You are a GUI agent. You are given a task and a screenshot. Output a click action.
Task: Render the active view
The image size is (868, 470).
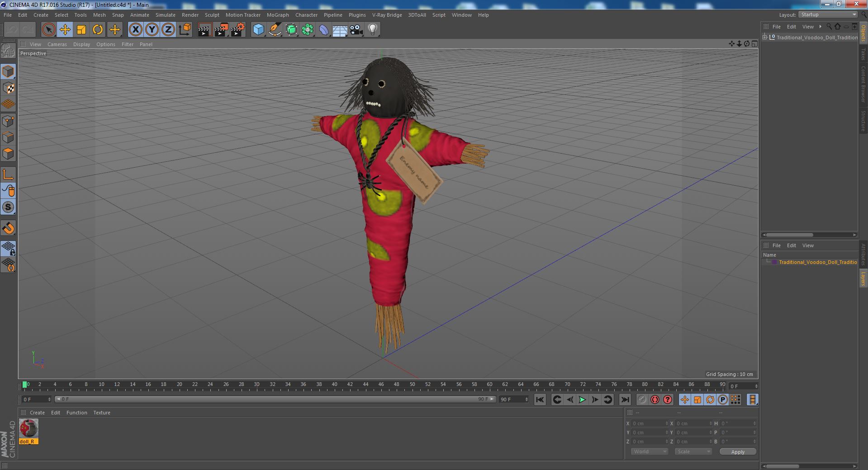tap(204, 30)
